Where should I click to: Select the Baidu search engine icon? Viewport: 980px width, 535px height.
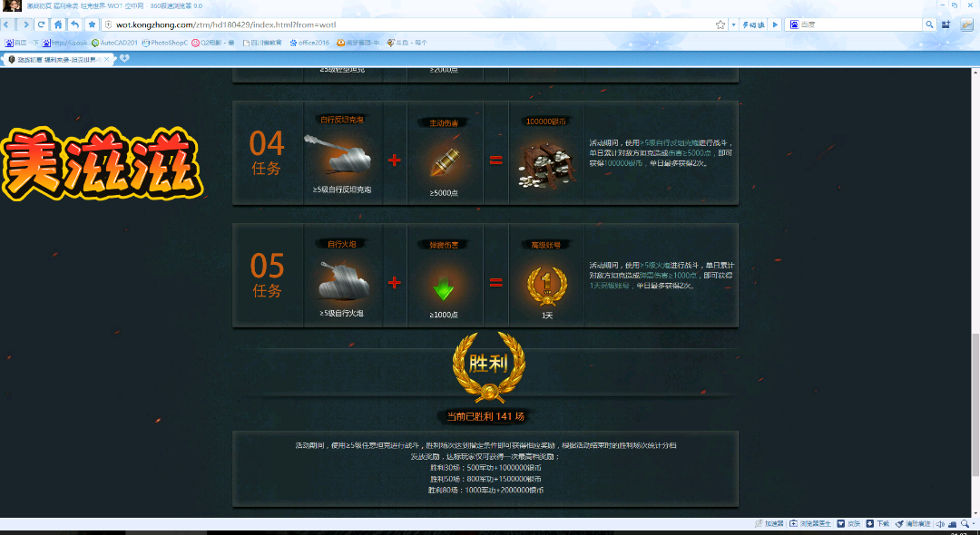point(794,24)
